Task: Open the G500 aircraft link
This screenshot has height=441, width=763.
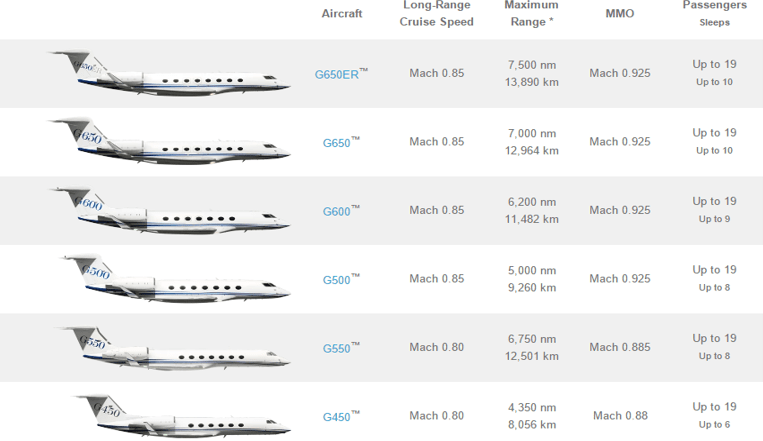Action: (x=341, y=280)
